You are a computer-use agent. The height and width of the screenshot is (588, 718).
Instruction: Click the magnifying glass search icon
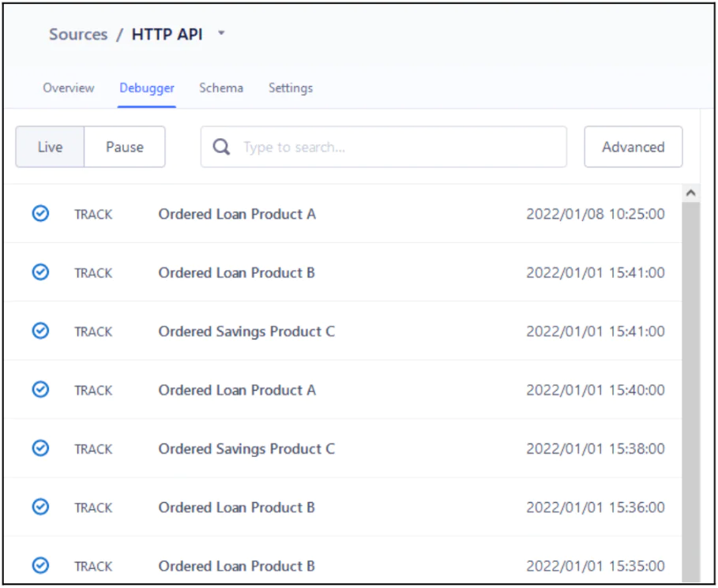coord(222,147)
